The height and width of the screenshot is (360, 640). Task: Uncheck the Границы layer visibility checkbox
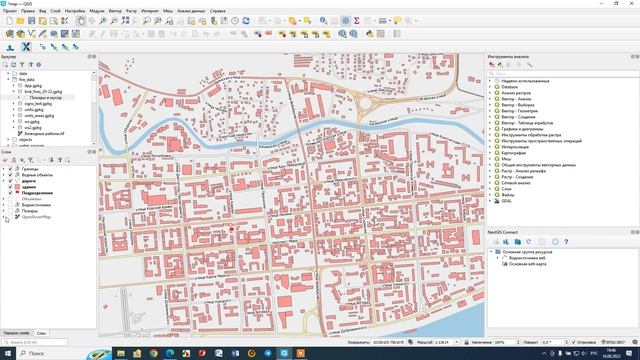[11, 169]
